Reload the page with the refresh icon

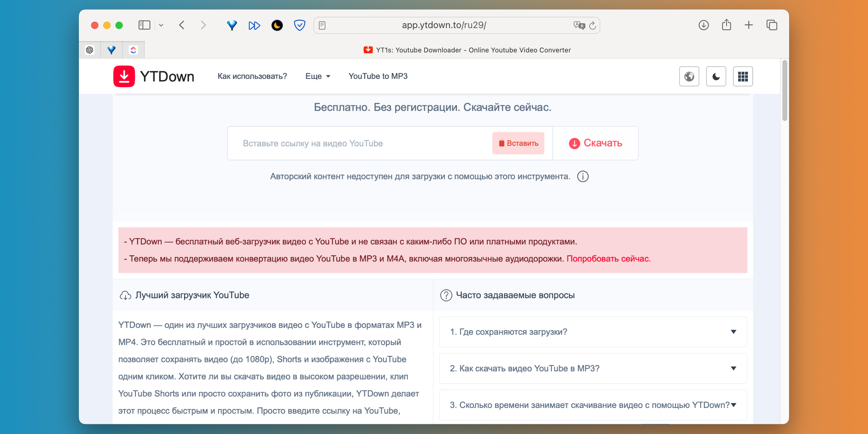(593, 25)
